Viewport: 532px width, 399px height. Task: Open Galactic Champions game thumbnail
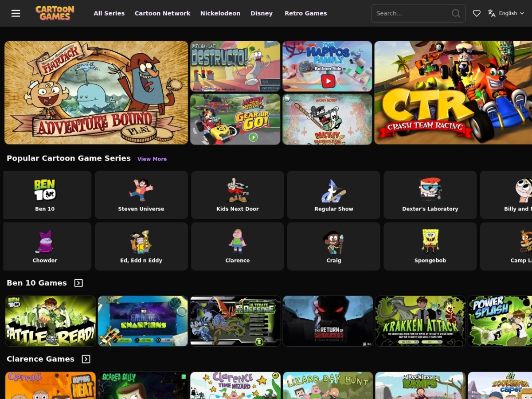pos(143,321)
